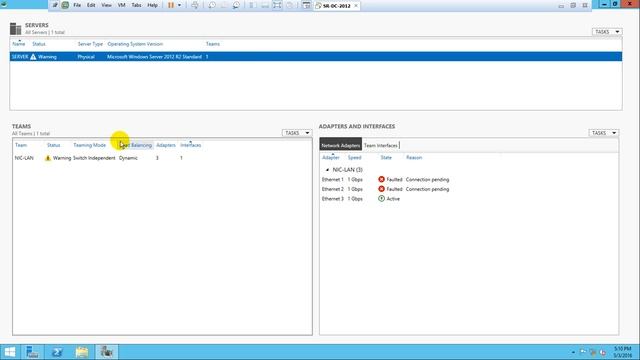Open the Tabs menu
This screenshot has height=360, width=640.
[x=136, y=5]
